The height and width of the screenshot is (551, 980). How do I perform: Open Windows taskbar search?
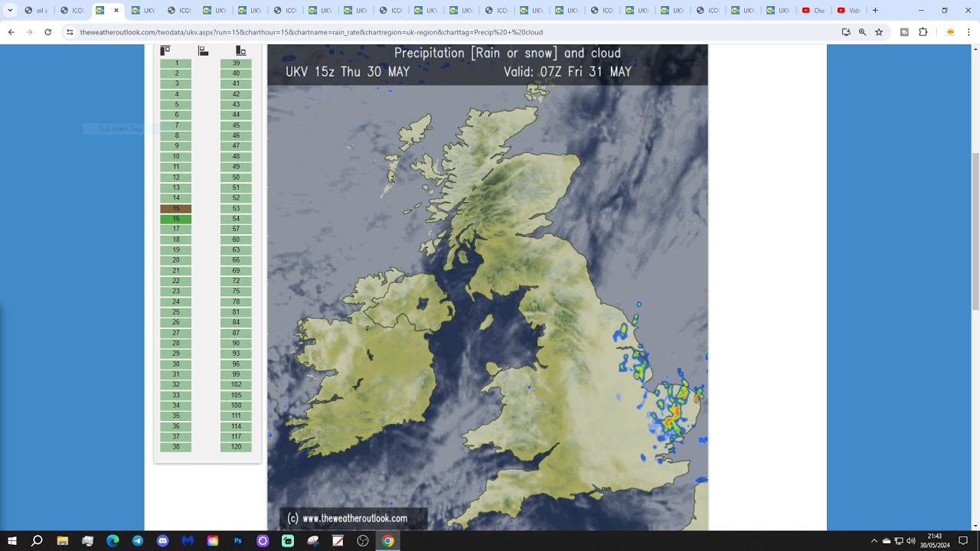coord(37,541)
